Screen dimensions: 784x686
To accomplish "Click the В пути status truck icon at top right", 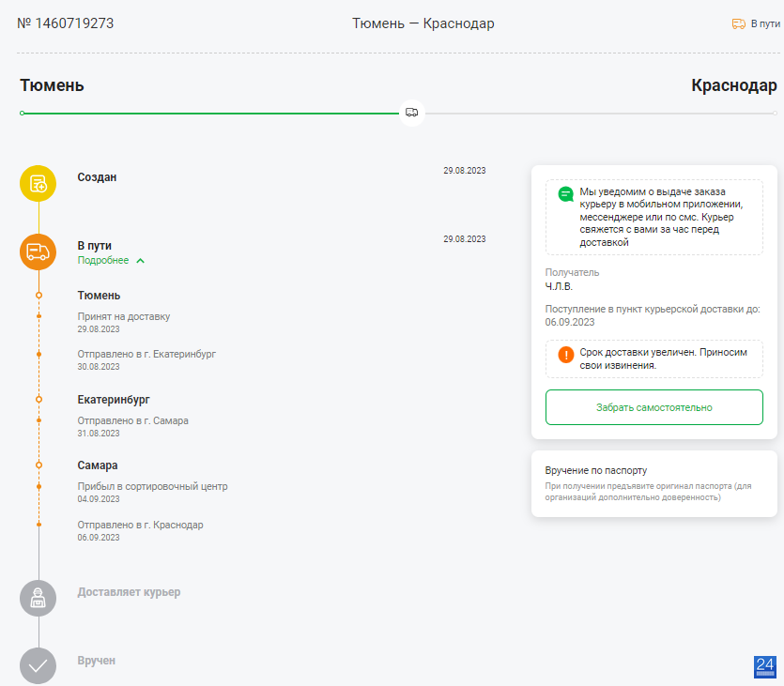I will [x=739, y=23].
